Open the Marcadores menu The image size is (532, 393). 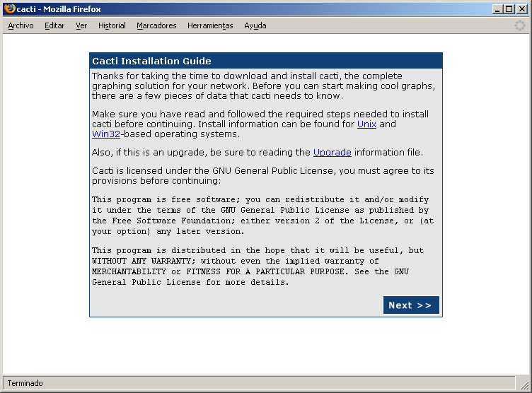(x=156, y=25)
